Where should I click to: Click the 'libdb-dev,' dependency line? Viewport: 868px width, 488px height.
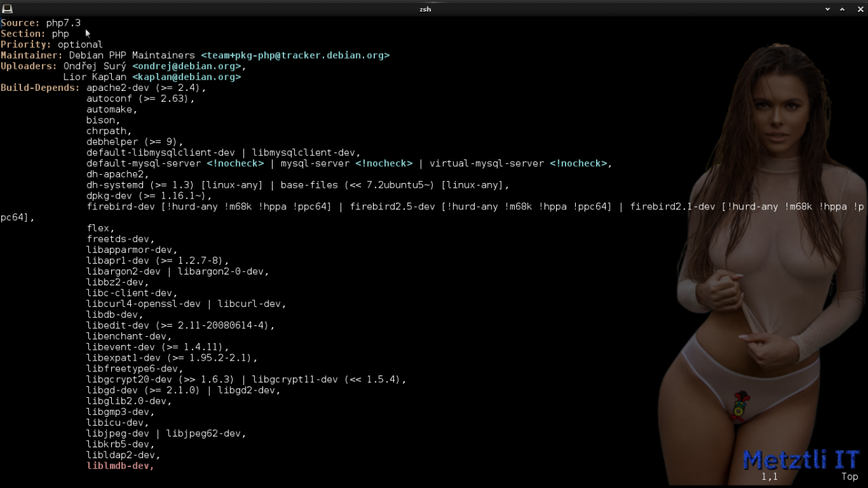tap(115, 316)
